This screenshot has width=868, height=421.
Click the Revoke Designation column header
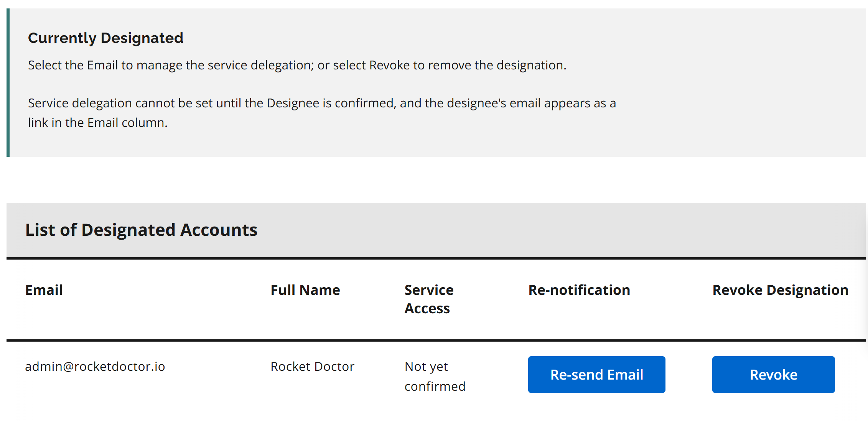tap(780, 290)
